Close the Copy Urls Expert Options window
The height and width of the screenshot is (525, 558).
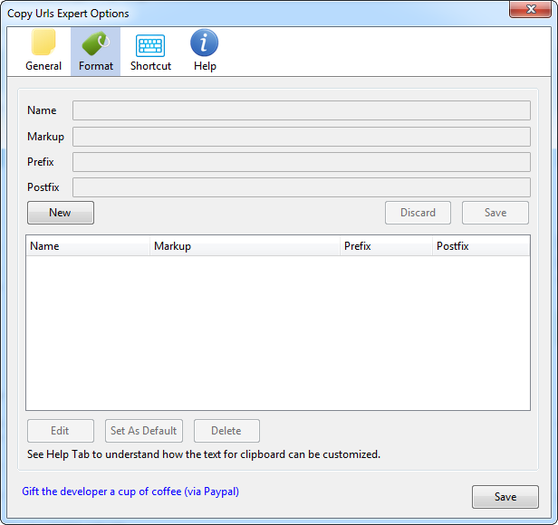pos(530,9)
